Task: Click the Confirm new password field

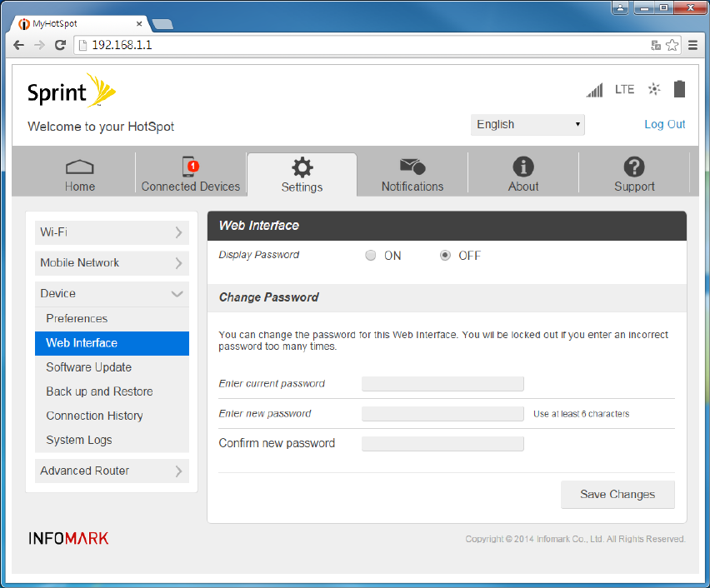Action: (442, 444)
